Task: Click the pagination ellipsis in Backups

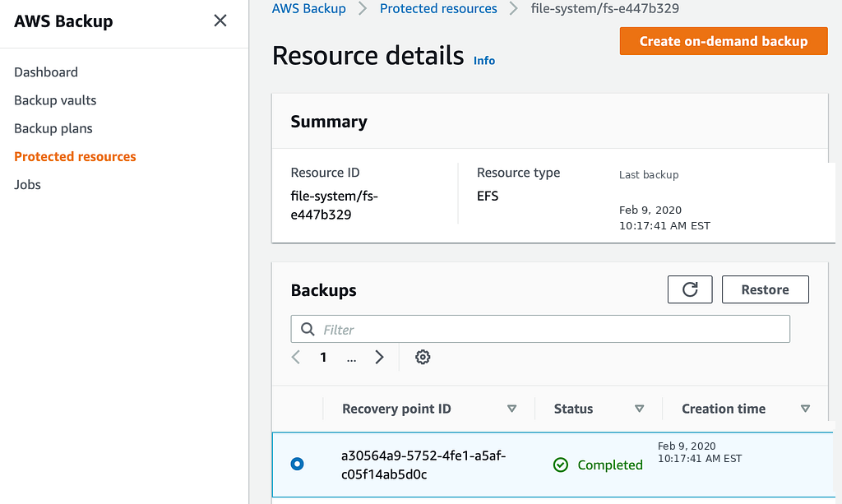Action: (x=351, y=358)
